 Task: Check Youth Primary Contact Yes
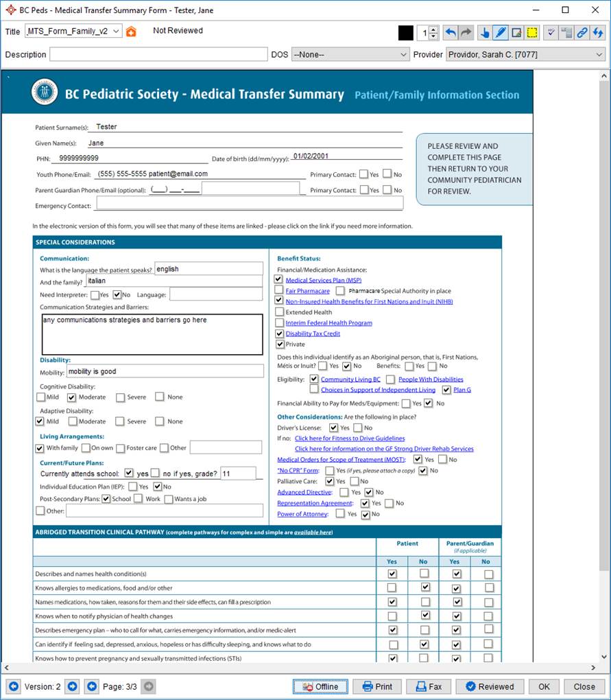(364, 174)
